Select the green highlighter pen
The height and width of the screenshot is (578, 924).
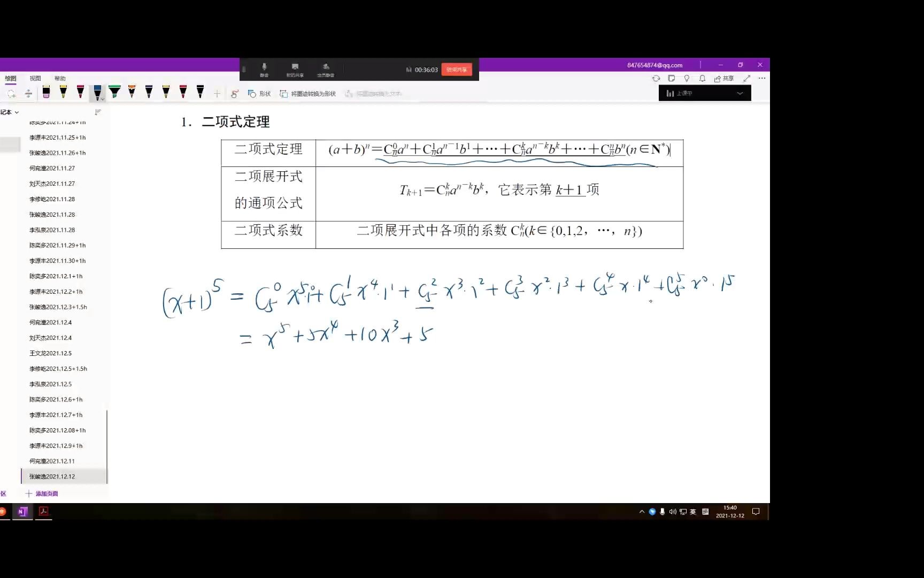tap(115, 92)
